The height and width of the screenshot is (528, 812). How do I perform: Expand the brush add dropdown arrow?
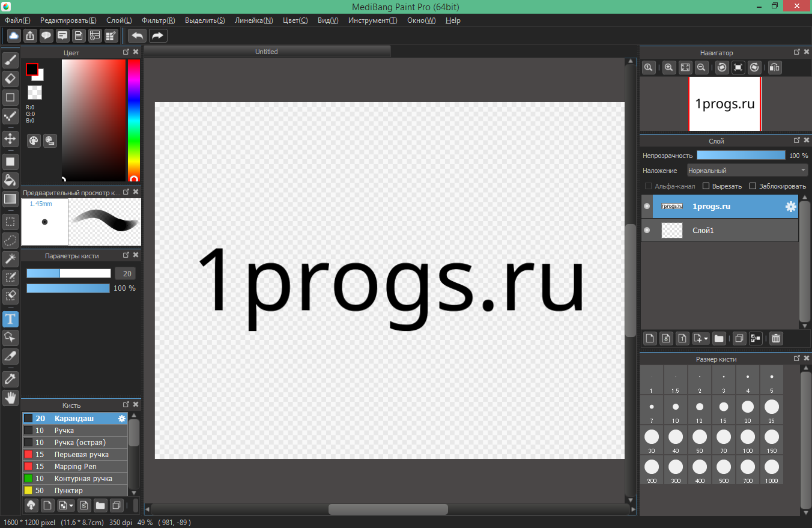(71, 506)
